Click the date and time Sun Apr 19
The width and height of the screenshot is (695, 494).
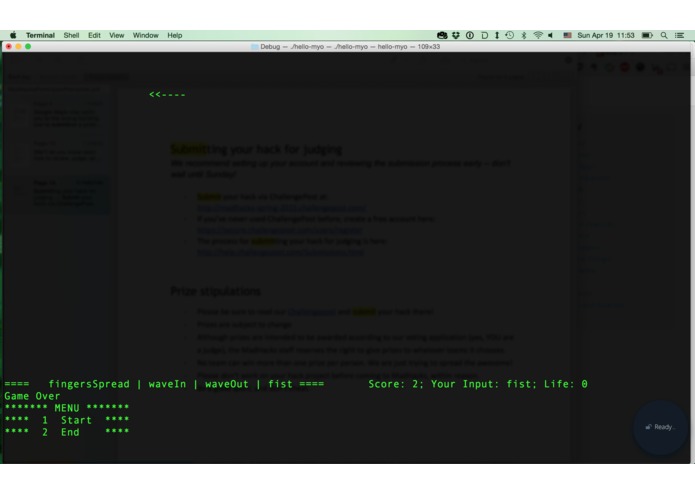(x=606, y=35)
